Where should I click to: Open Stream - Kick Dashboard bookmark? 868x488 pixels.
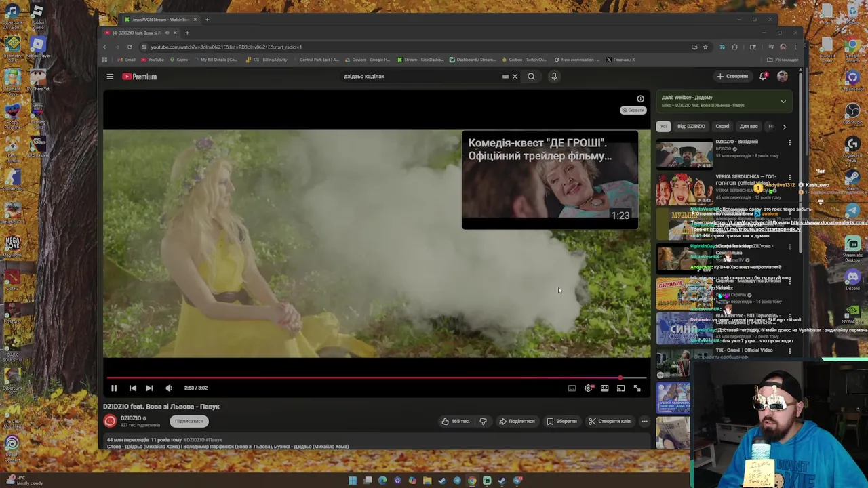[x=420, y=60]
